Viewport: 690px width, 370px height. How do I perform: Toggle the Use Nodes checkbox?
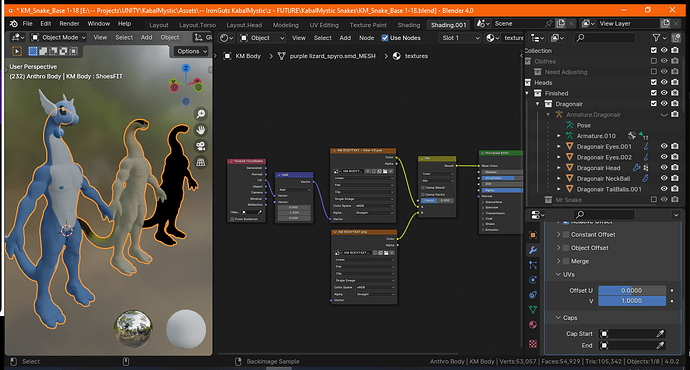pos(385,38)
